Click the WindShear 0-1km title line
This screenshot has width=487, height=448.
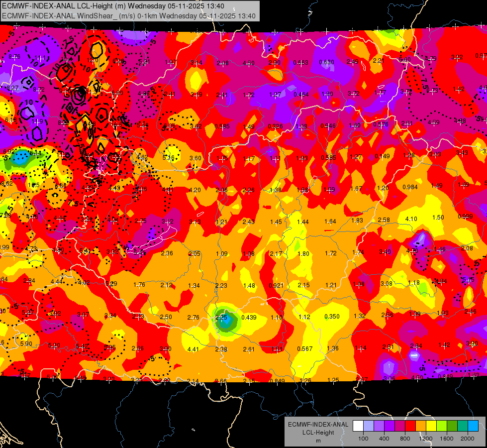click(x=128, y=16)
